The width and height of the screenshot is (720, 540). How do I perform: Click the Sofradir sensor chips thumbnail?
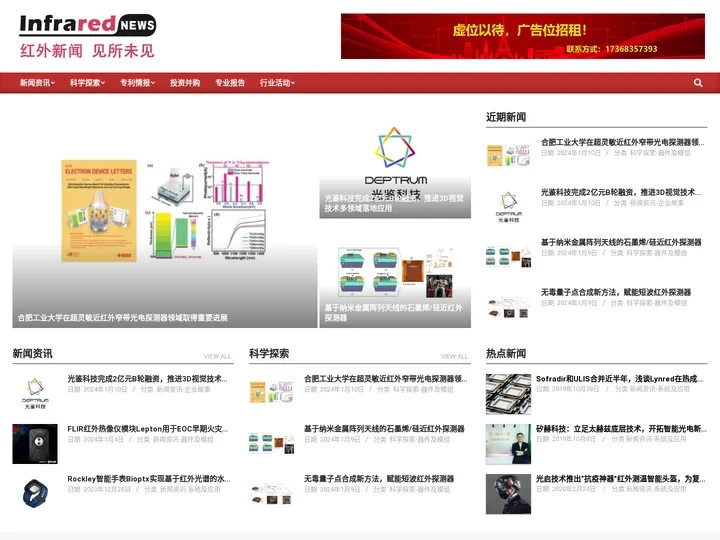tap(508, 394)
